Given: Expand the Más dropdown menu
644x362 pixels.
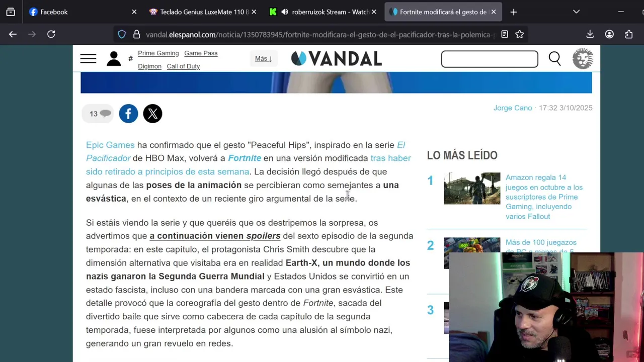Looking at the screenshot, I should point(263,58).
